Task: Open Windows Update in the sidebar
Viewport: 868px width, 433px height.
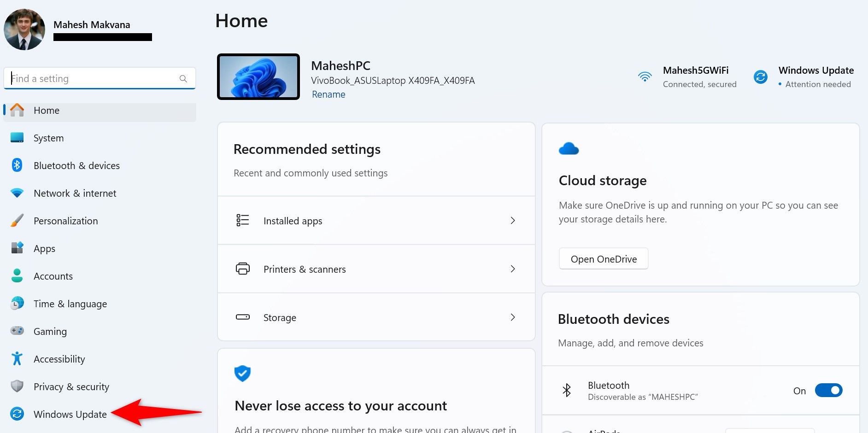Action: 100,415
